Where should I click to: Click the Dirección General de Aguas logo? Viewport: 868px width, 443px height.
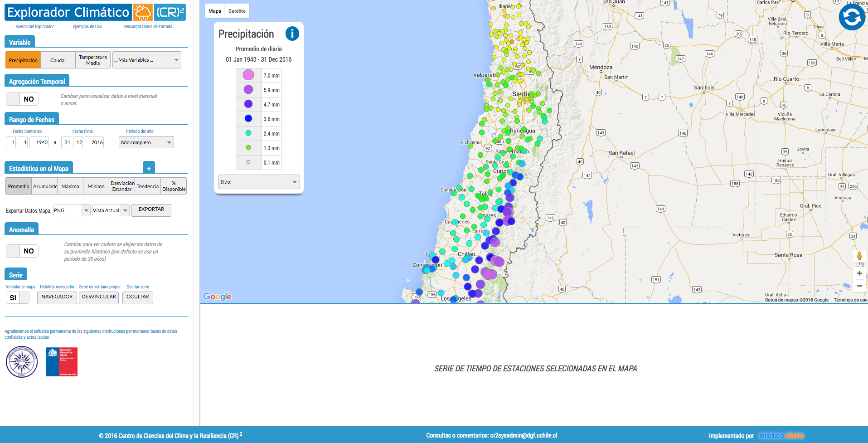[x=62, y=362]
